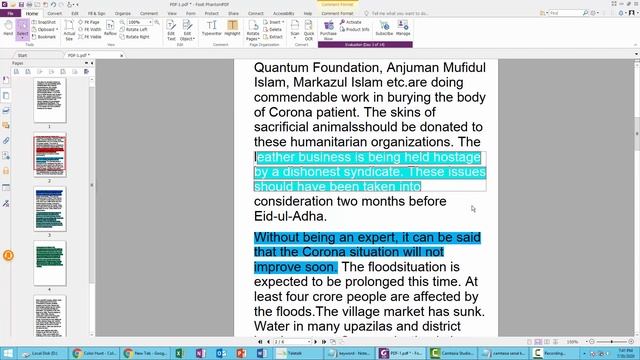This screenshot has height=360, width=640.
Task: Choose Fit Visible view
Action: (x=90, y=37)
